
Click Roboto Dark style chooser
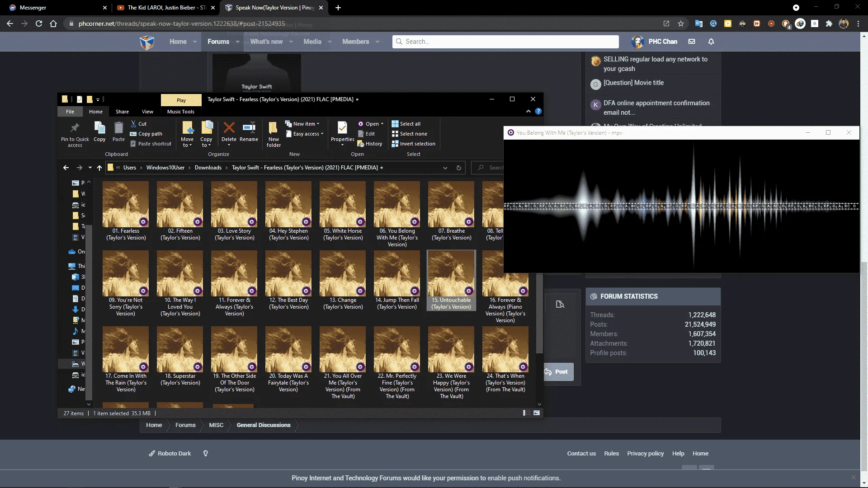[x=170, y=454]
